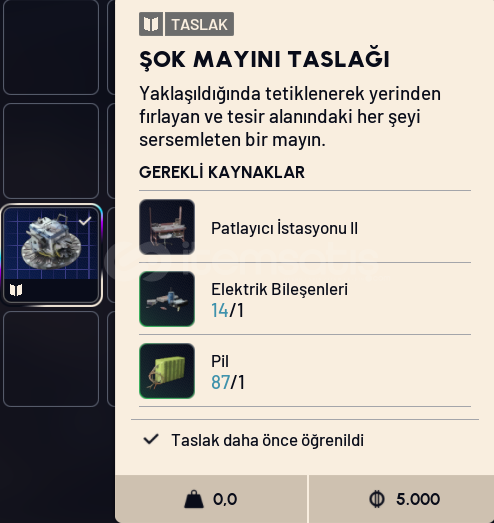Select the shock mine blueprint inventory item
This screenshot has height=523, width=494.
(51, 254)
